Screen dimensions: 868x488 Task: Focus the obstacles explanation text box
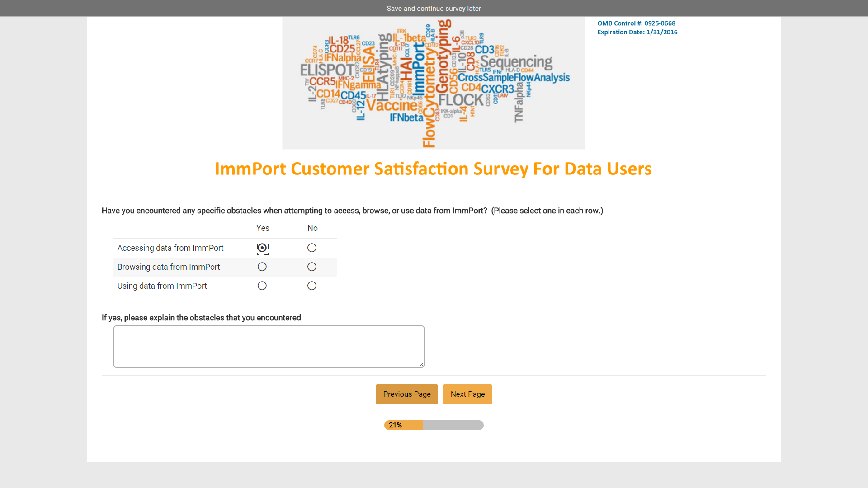[x=269, y=347]
